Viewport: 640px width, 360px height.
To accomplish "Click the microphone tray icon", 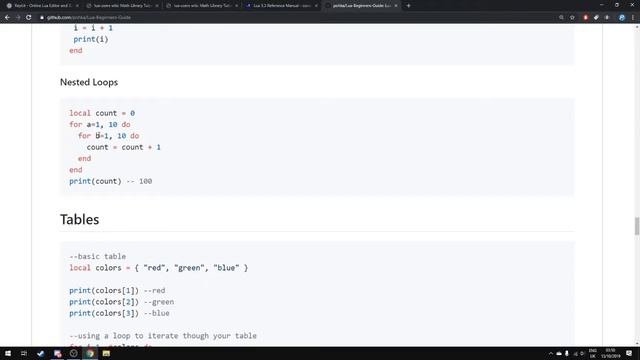I will pyautogui.click(x=567, y=353).
